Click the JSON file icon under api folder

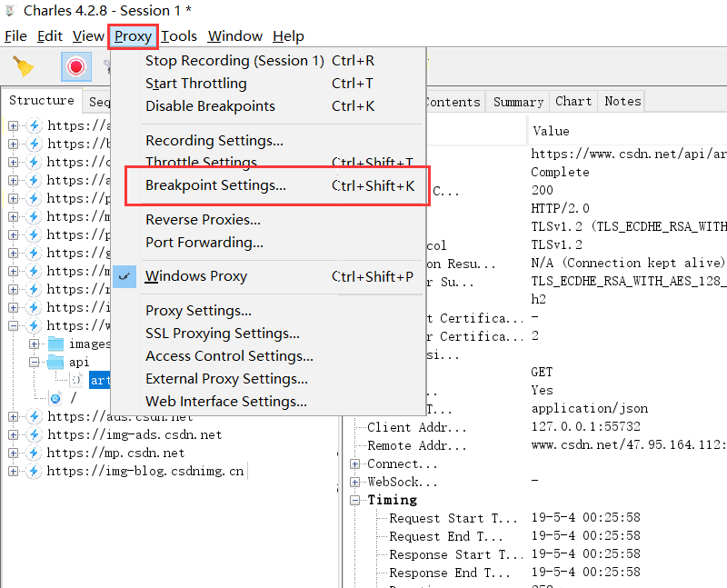point(76,380)
